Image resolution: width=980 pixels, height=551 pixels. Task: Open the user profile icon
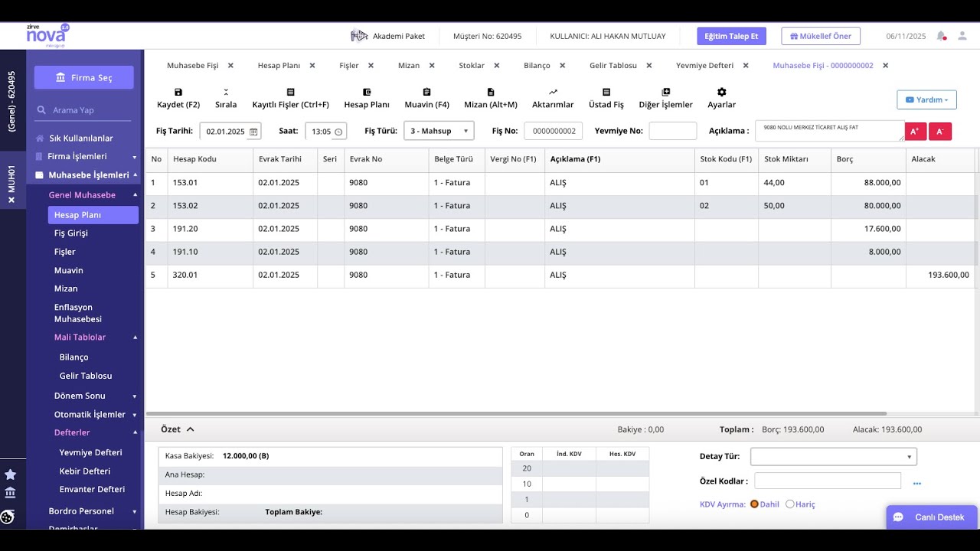pos(962,36)
